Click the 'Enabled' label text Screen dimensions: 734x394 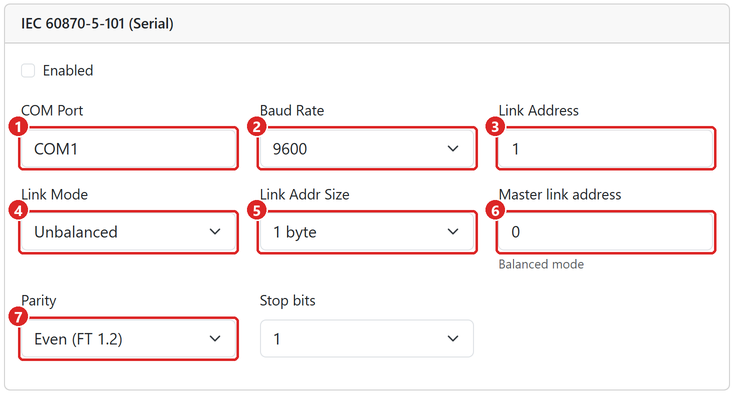[x=68, y=71]
